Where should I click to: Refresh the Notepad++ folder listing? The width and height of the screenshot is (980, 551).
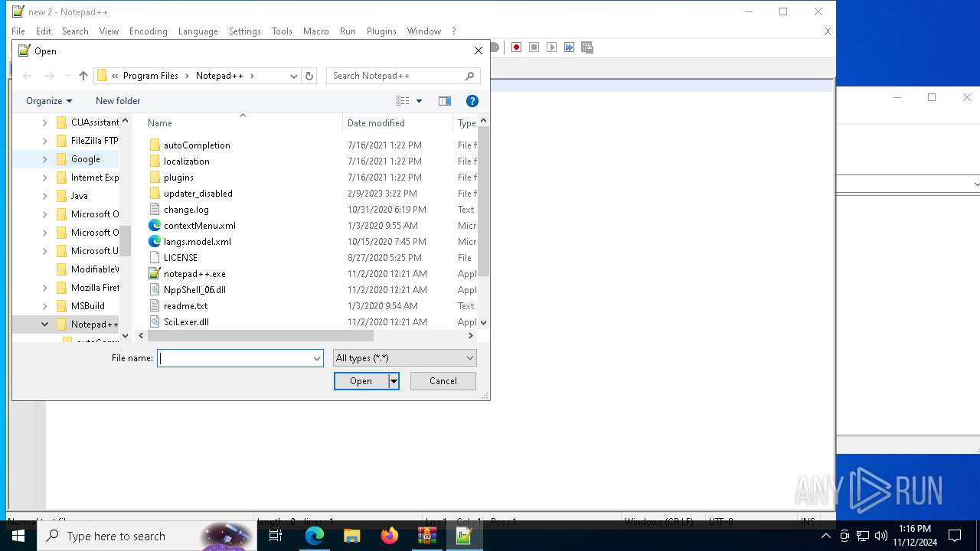(309, 76)
